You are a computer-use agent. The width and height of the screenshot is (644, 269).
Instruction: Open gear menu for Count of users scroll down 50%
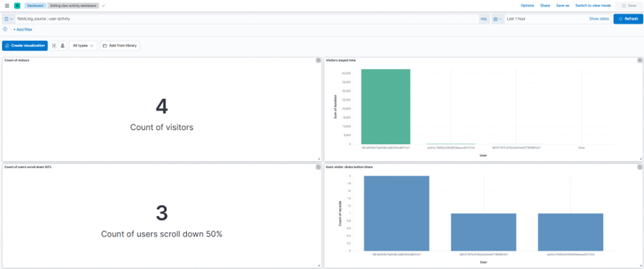[318, 167]
